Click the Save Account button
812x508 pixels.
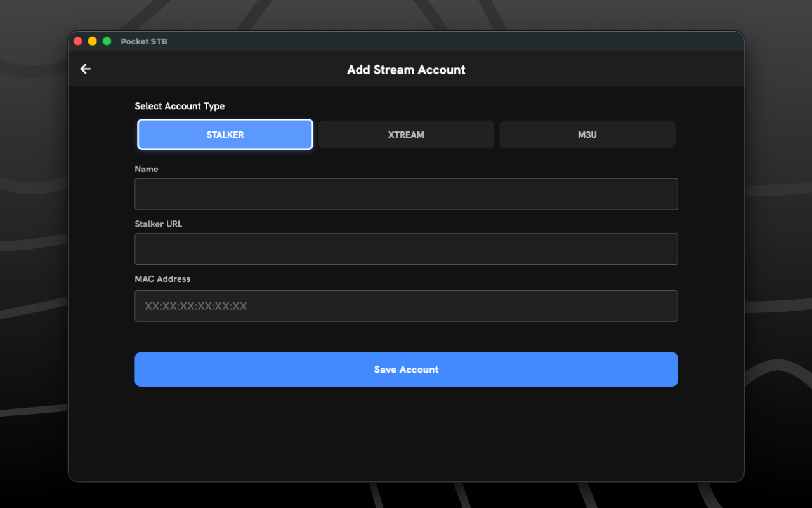pos(406,370)
